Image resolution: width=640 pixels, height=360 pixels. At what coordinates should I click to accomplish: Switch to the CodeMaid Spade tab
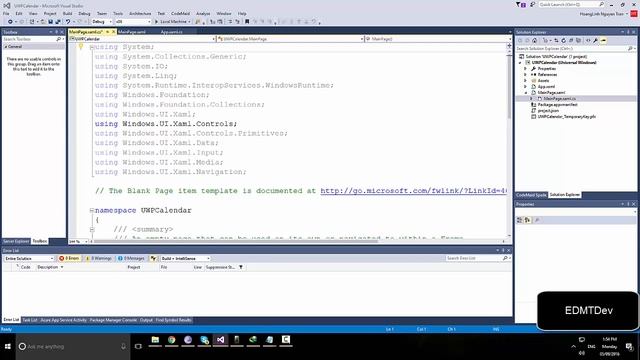(531, 195)
